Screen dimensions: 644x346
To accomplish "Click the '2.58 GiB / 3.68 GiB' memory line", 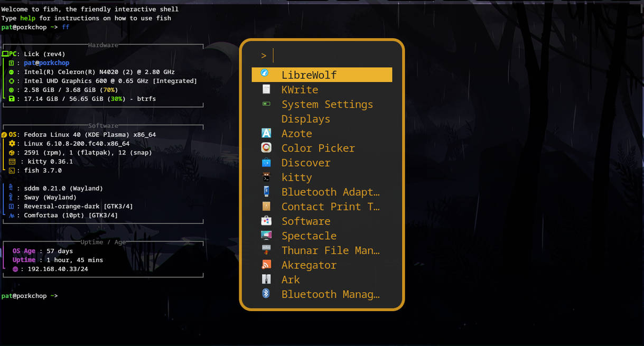I will pyautogui.click(x=71, y=90).
